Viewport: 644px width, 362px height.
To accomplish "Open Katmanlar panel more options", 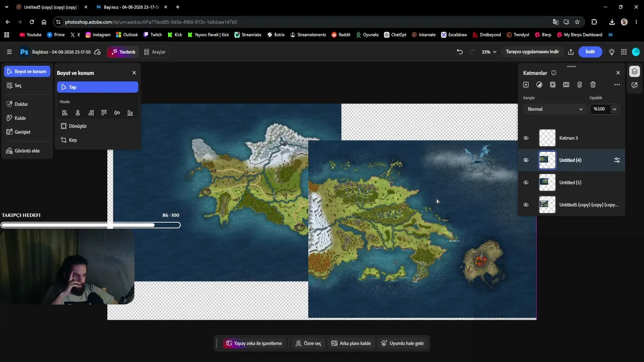I will [617, 84].
